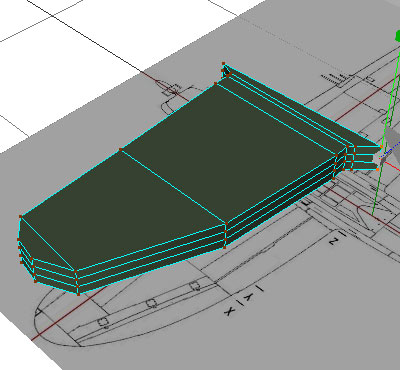Select the upper far-corner vertex at the wingtip
The height and width of the screenshot is (370, 400).
(x=21, y=217)
